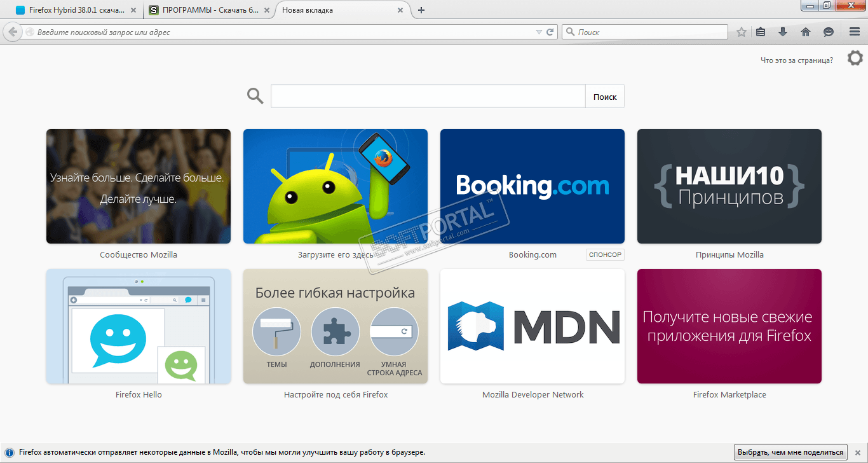Image resolution: width=868 pixels, height=463 pixels.
Task: Show bookmarks list icon in toolbar
Action: (761, 32)
